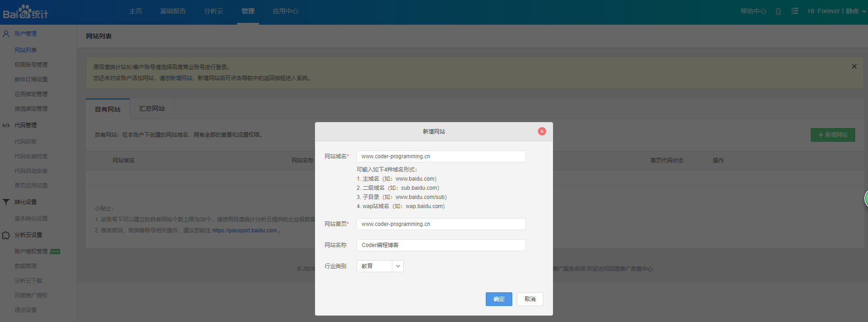Open the 分析云 top menu
Viewport: 868px width, 322px height.
click(214, 11)
